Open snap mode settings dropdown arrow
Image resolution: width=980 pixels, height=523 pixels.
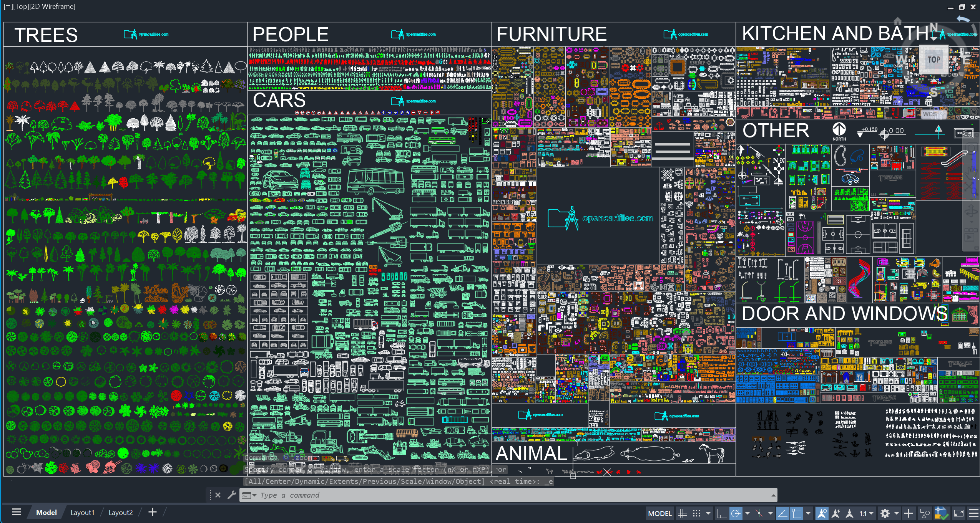coord(708,513)
